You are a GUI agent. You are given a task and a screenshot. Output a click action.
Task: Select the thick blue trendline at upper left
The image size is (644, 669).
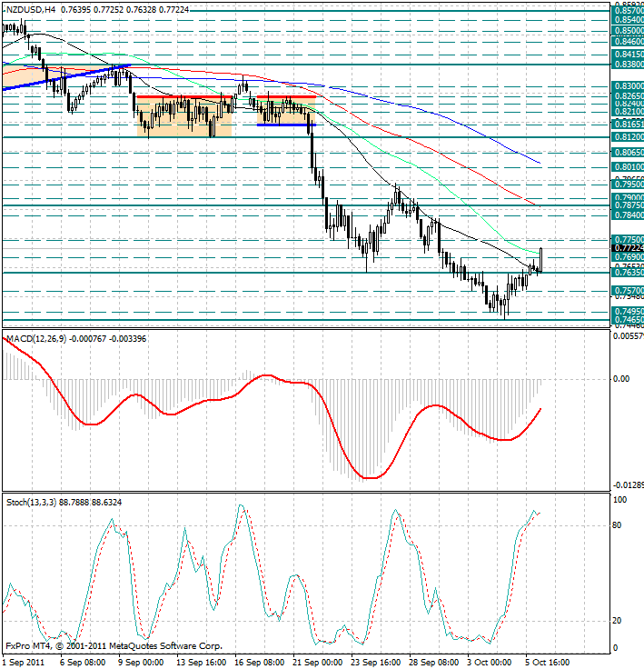point(64,76)
